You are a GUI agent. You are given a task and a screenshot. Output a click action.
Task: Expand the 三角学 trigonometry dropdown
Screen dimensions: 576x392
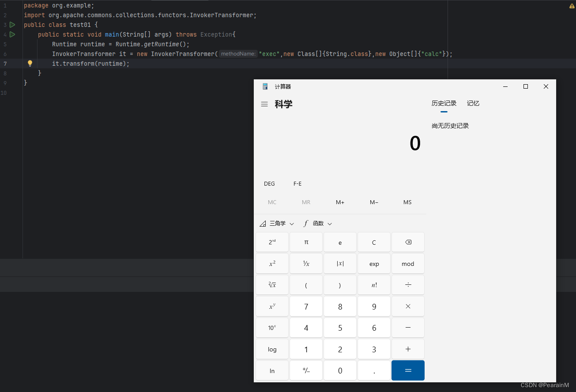click(x=277, y=223)
